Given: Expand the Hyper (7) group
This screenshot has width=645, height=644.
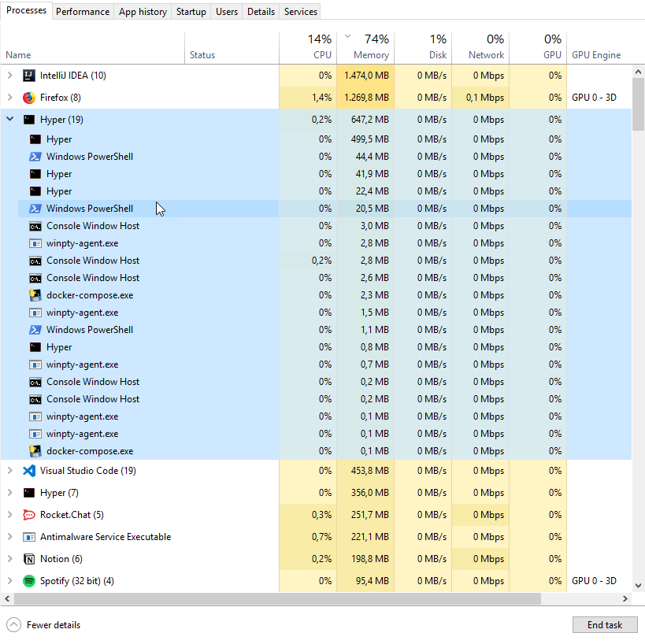Looking at the screenshot, I should coord(10,493).
